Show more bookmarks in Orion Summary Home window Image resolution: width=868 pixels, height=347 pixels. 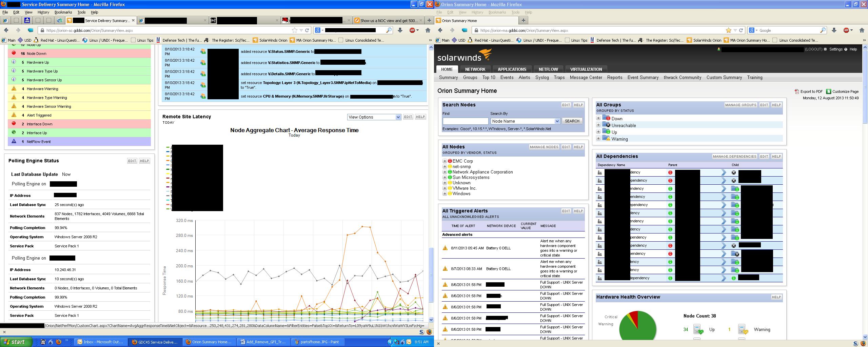pyautogui.click(x=865, y=40)
